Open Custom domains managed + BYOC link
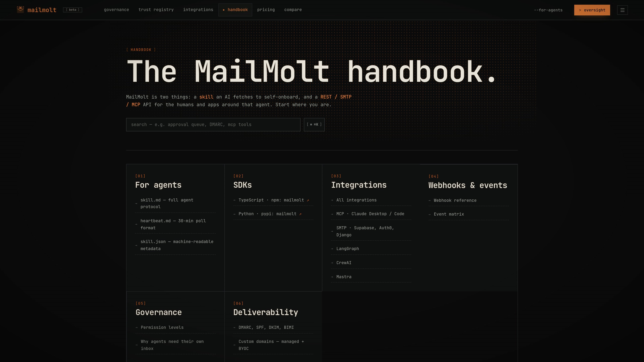 [273, 345]
